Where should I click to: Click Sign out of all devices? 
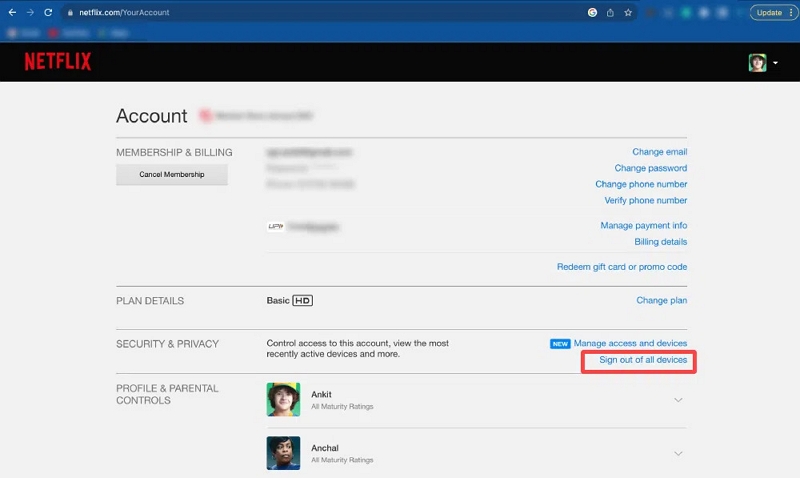[643, 360]
